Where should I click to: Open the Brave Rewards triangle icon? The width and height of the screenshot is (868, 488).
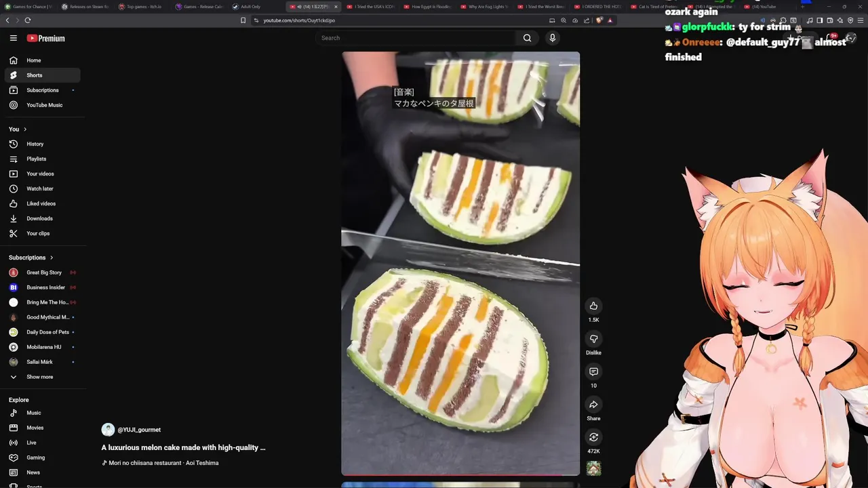[610, 20]
